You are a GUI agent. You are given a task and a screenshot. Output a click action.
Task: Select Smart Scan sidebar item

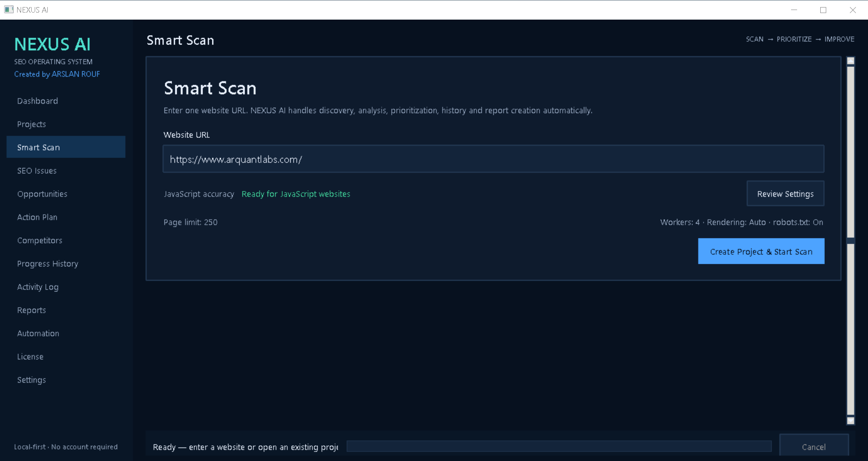tap(66, 147)
